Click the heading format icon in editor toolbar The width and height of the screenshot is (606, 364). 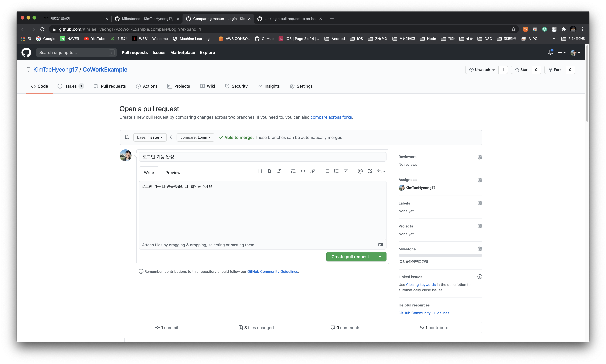coord(260,171)
